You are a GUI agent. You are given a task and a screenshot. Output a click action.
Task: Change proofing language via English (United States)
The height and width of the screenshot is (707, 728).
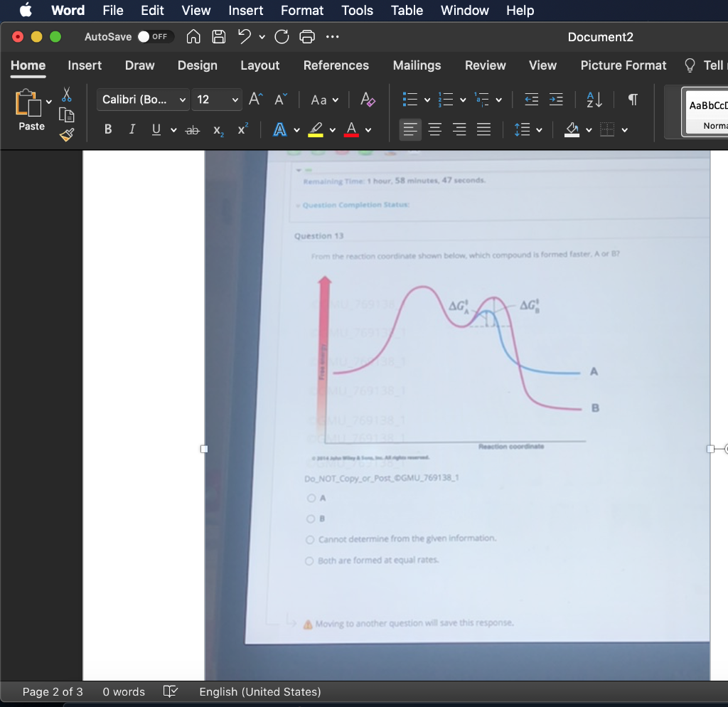click(x=260, y=691)
